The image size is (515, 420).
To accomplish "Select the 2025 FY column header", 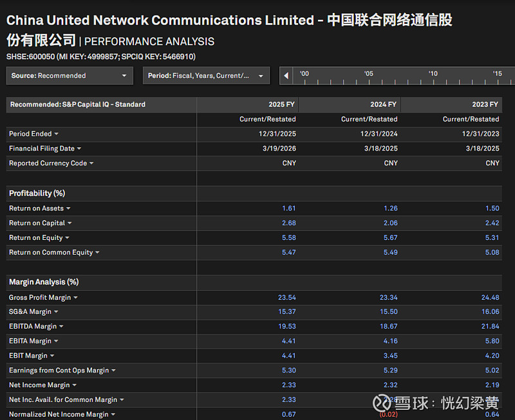I will pyautogui.click(x=282, y=104).
